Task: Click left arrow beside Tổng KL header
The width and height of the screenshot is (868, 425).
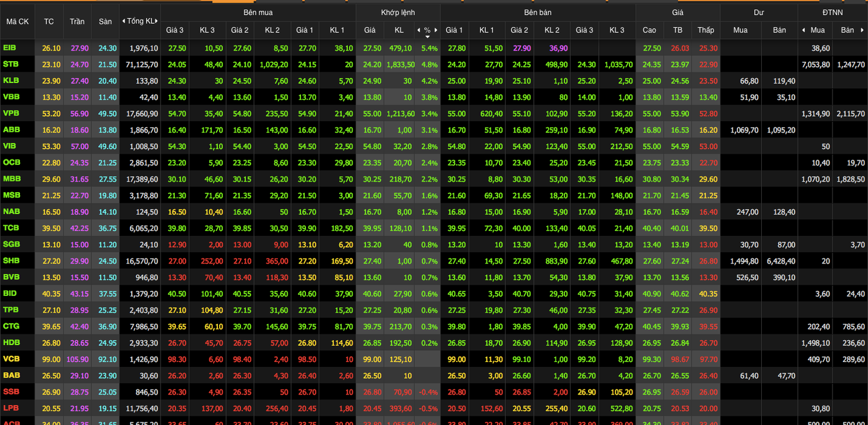Action: 124,21
